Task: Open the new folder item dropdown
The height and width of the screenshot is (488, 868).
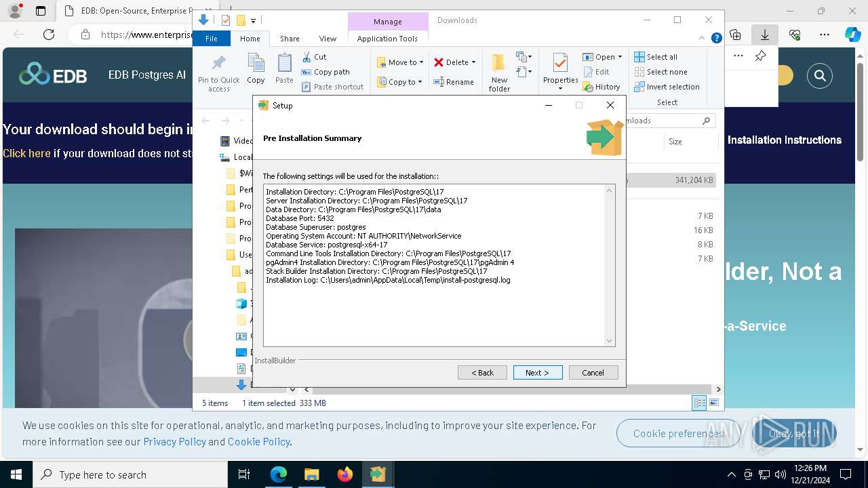Action: [523, 57]
